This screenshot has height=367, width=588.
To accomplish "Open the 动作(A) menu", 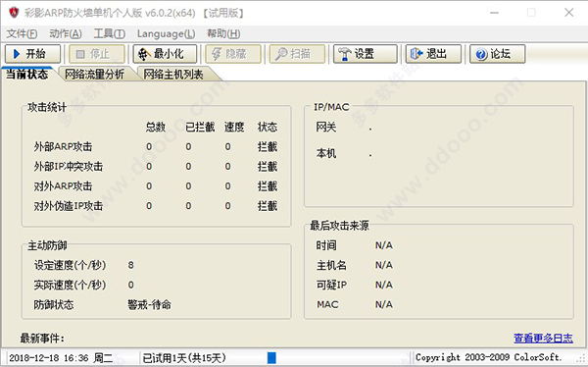I will pyautogui.click(x=66, y=33).
